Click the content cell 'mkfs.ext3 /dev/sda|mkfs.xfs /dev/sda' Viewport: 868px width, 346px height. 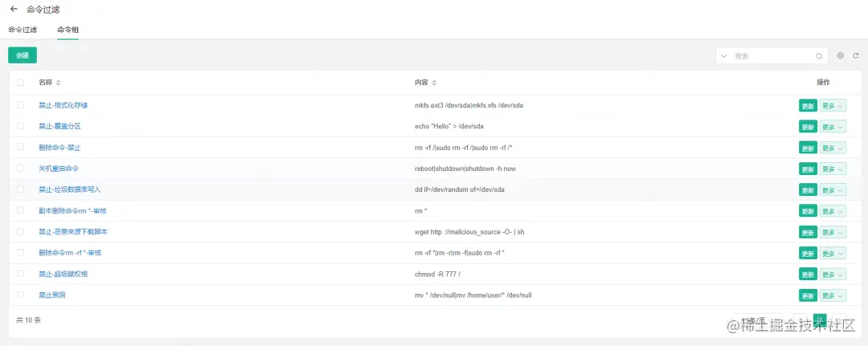pyautogui.click(x=469, y=106)
